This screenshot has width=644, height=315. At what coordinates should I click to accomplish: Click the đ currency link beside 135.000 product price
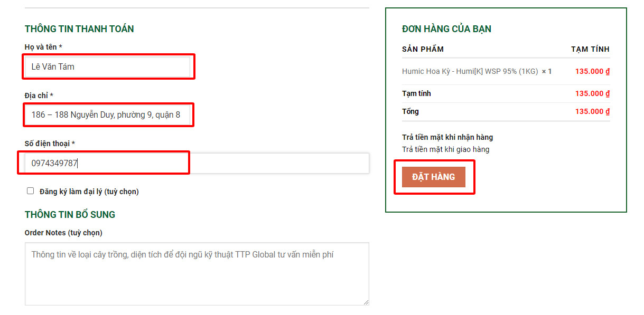point(608,71)
